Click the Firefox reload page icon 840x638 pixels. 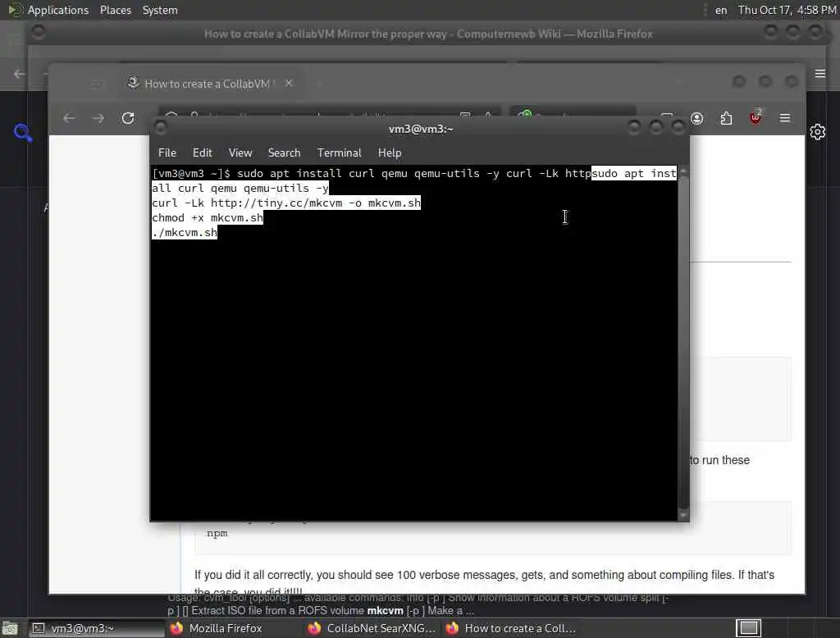127,118
